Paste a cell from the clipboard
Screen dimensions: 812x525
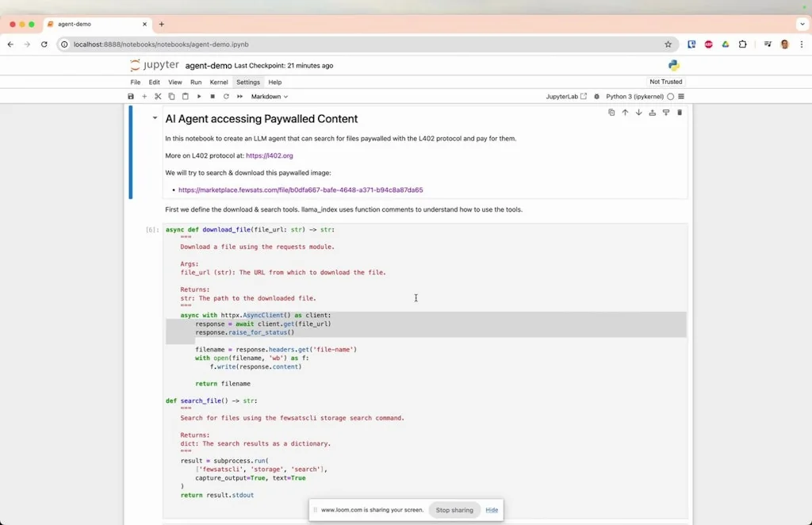pos(185,96)
